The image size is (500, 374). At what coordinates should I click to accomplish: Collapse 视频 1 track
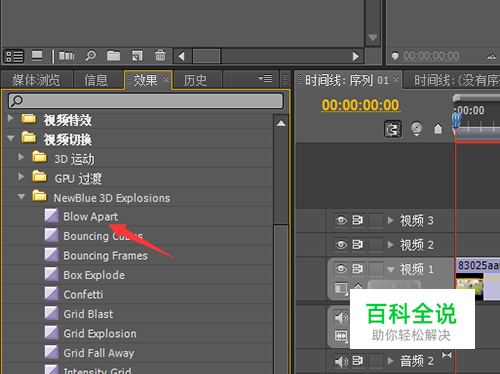pyautogui.click(x=391, y=269)
